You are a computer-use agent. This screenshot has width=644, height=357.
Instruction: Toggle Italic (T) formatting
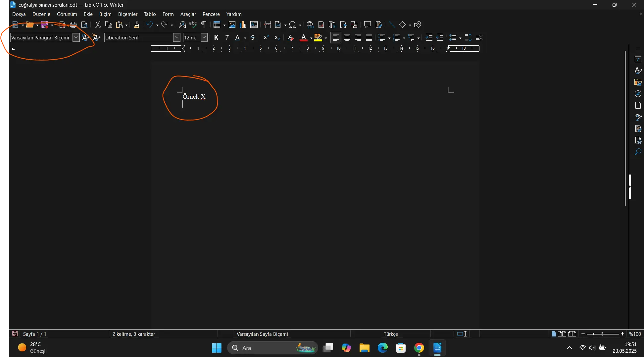227,37
